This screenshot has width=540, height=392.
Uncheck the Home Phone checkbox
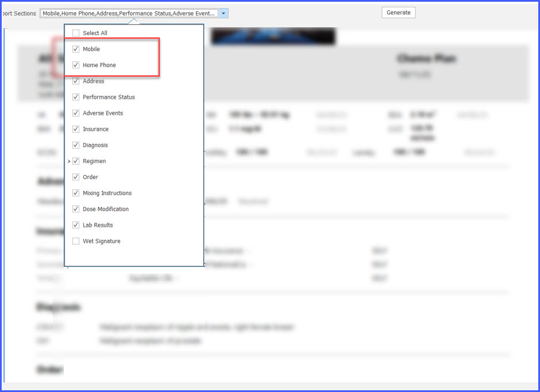coord(76,65)
